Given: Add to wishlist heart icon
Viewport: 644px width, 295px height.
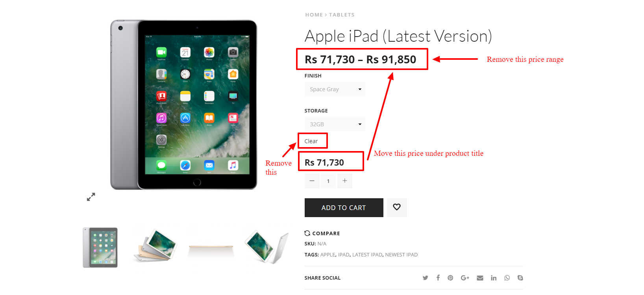Looking at the screenshot, I should pos(397,207).
